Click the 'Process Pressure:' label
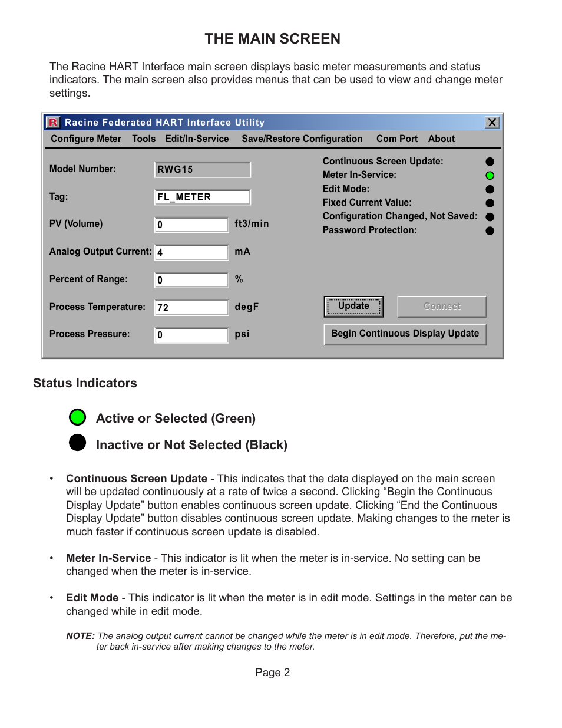This screenshot has height=728, width=562. (x=90, y=334)
